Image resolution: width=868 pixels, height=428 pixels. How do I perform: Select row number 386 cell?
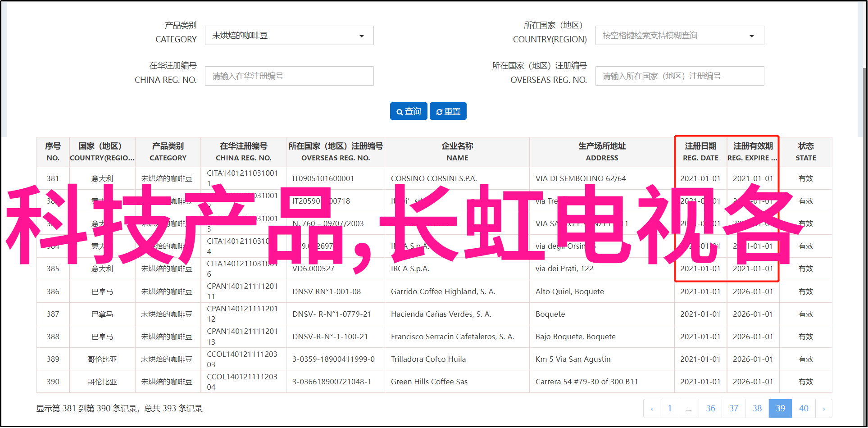53,291
